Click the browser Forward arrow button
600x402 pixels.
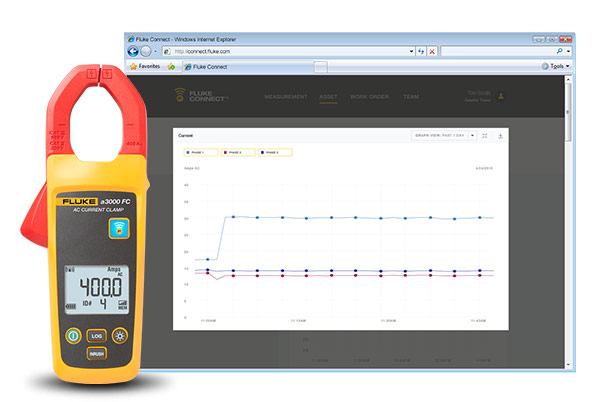click(x=146, y=51)
